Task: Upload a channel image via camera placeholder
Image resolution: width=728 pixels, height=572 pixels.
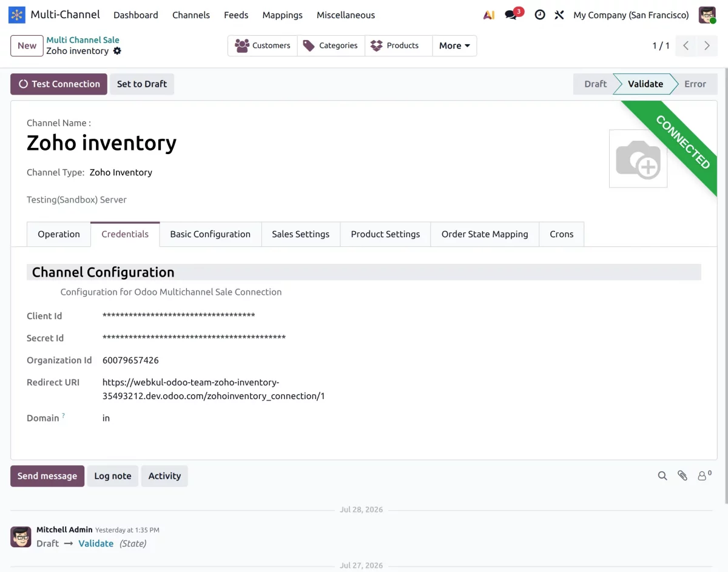Action: point(638,158)
